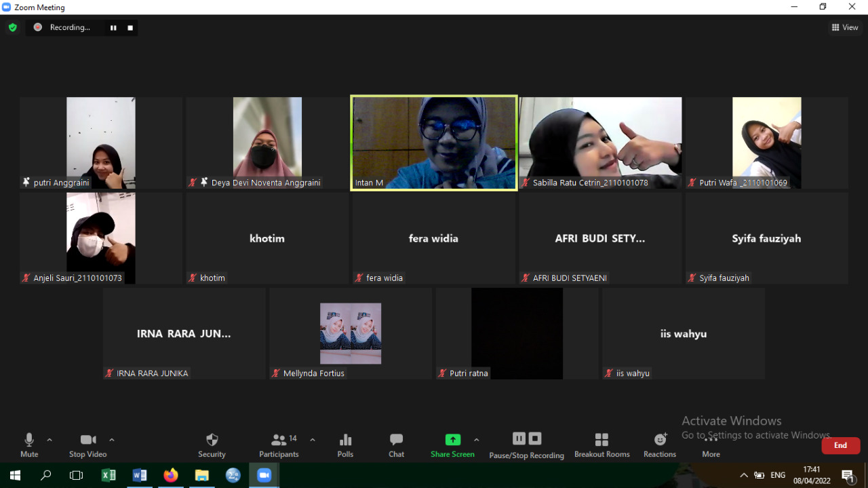The width and height of the screenshot is (868, 488).
Task: Select Putri ratna black video tile
Action: (517, 333)
